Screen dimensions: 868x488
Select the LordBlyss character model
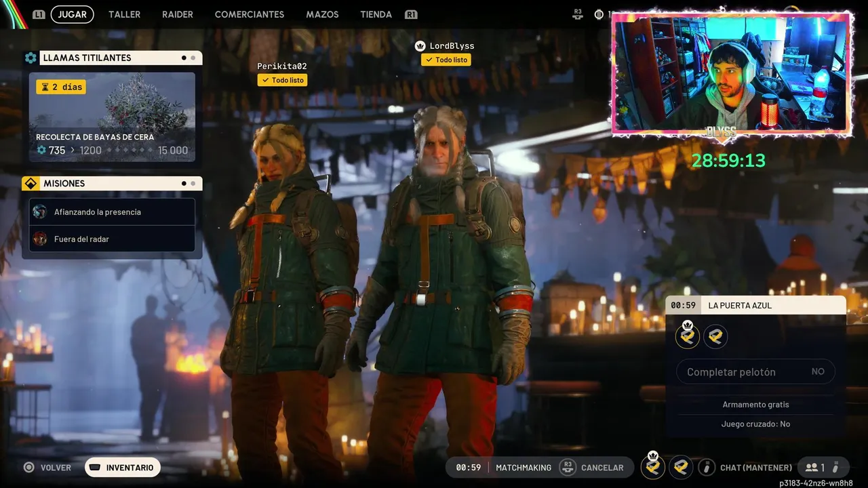(441, 291)
